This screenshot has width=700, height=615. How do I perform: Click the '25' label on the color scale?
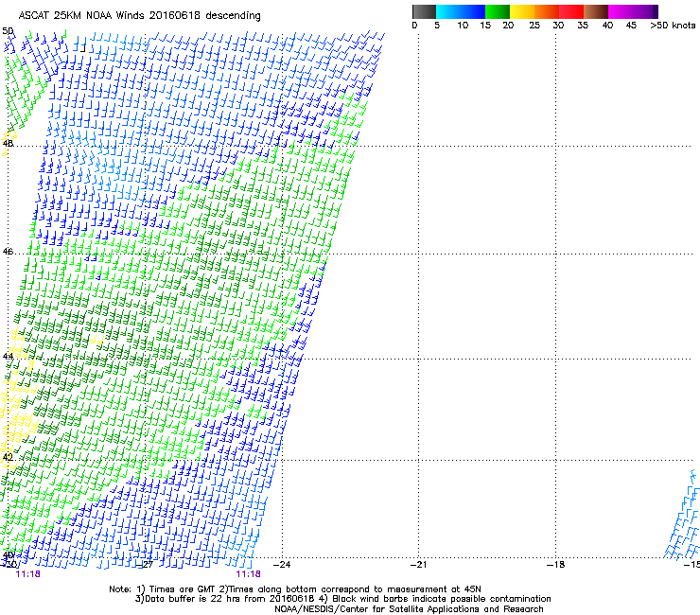click(534, 26)
